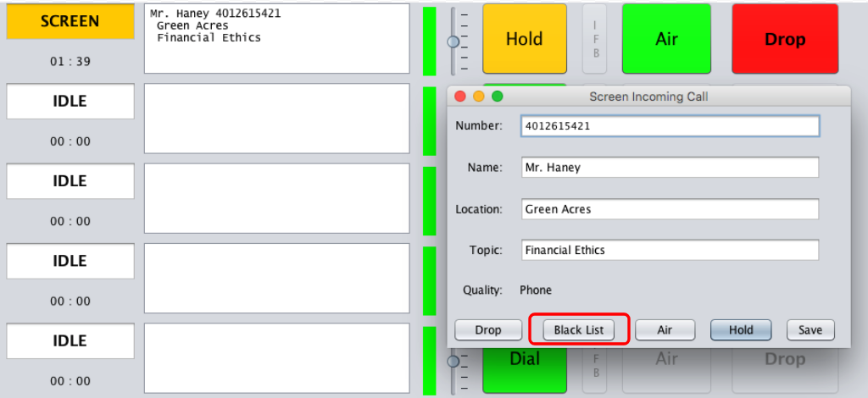Send the caller to Air using the large green button
The width and height of the screenshot is (868, 398).
(666, 39)
